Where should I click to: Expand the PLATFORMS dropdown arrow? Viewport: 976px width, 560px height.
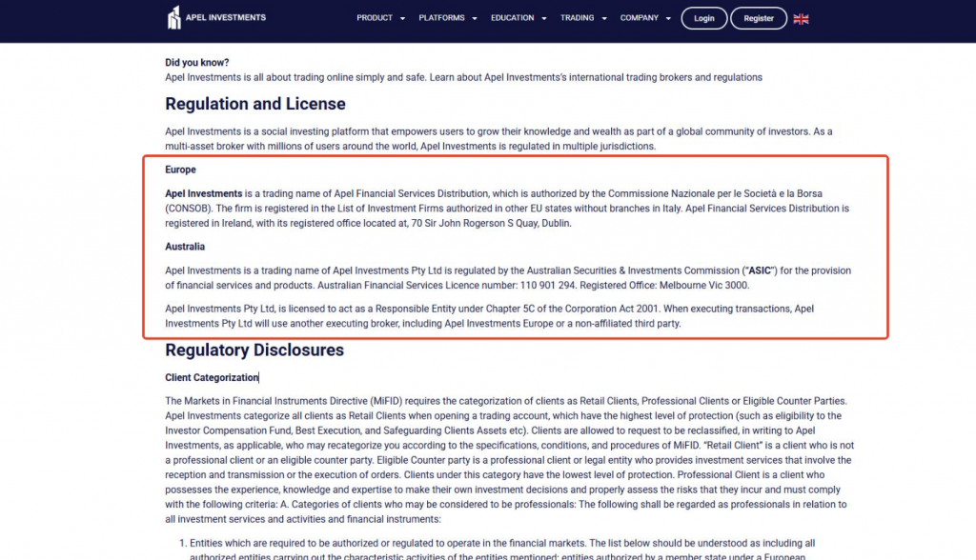[475, 19]
